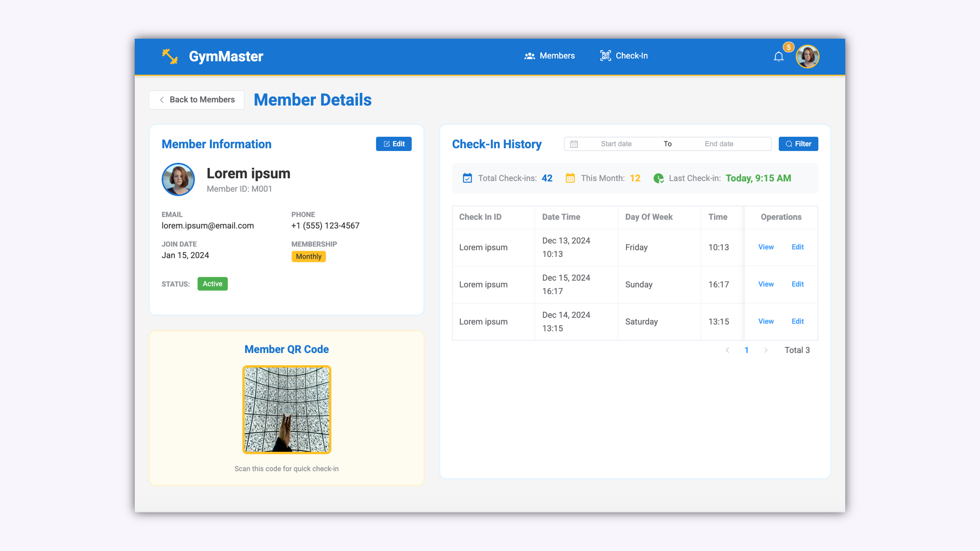Open the End date field
Image resolution: width=980 pixels, height=551 pixels.
[718, 144]
